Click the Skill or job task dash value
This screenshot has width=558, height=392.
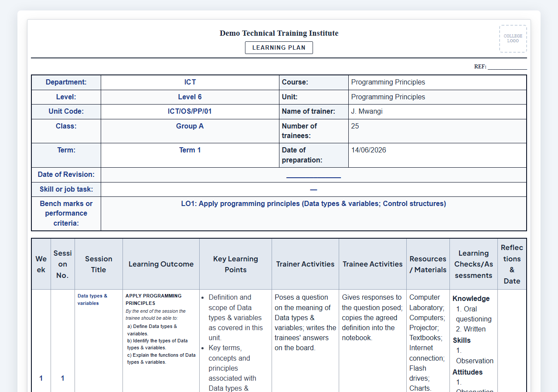pyautogui.click(x=313, y=189)
